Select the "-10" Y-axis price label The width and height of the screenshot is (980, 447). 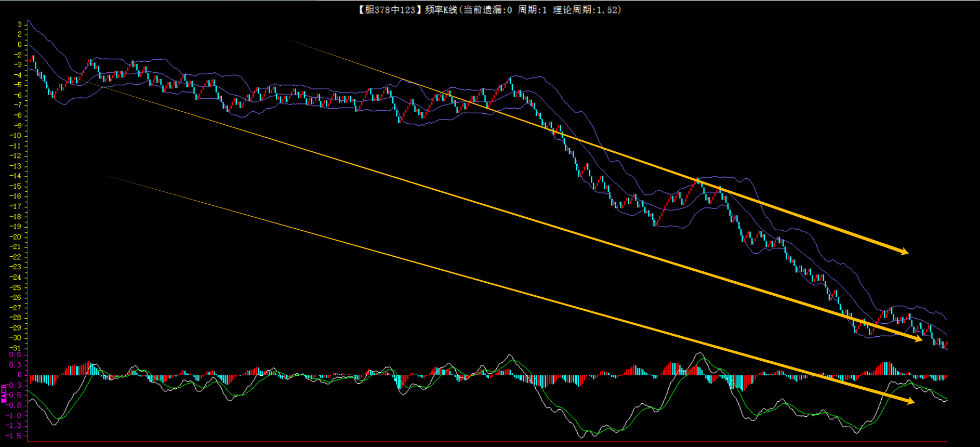[16, 136]
